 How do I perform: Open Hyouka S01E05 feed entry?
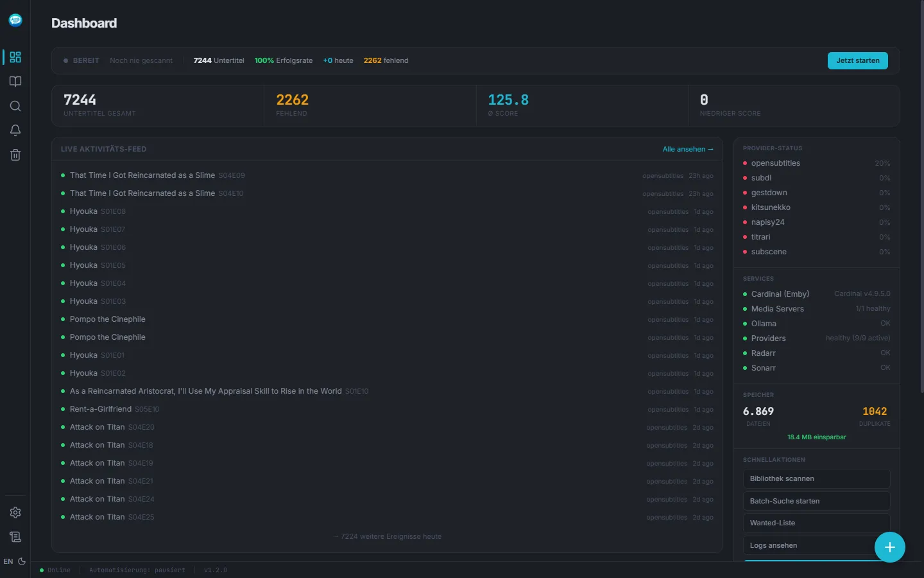click(387, 265)
